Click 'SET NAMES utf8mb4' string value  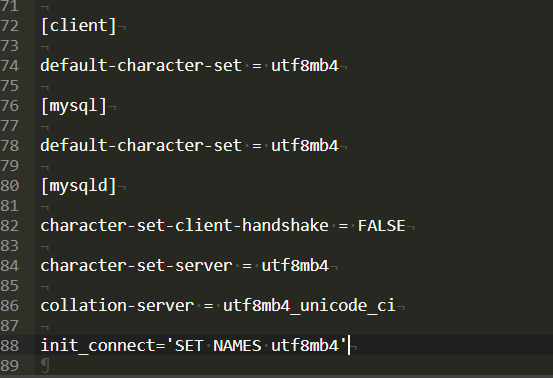(x=257, y=346)
